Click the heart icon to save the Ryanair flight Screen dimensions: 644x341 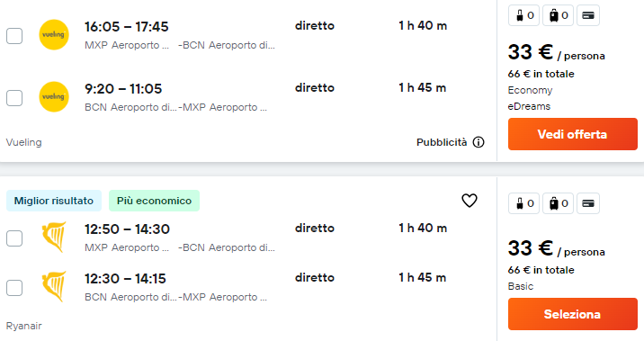tap(469, 201)
